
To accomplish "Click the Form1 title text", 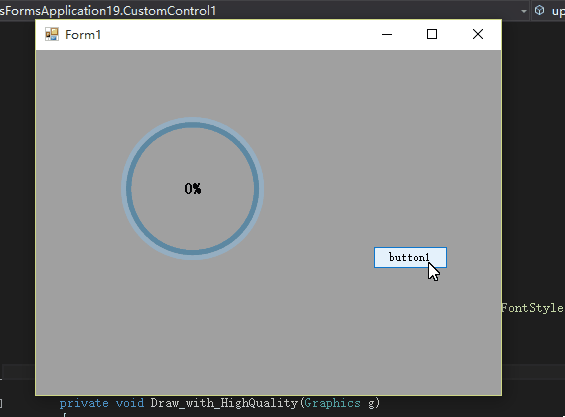I will pos(83,35).
